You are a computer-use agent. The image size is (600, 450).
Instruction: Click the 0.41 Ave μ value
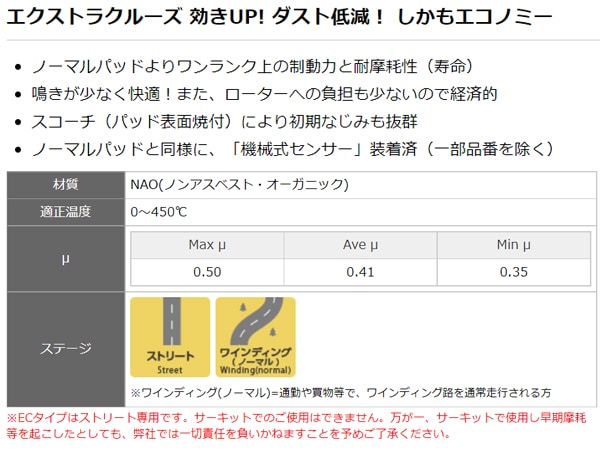pyautogui.click(x=361, y=271)
